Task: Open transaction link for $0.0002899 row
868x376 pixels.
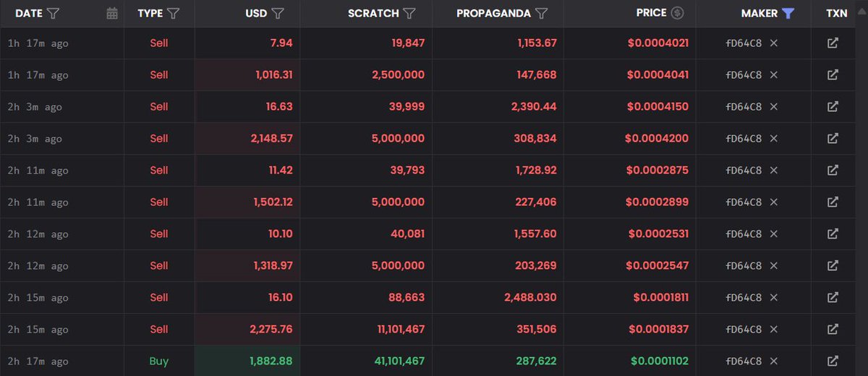Action: (833, 202)
